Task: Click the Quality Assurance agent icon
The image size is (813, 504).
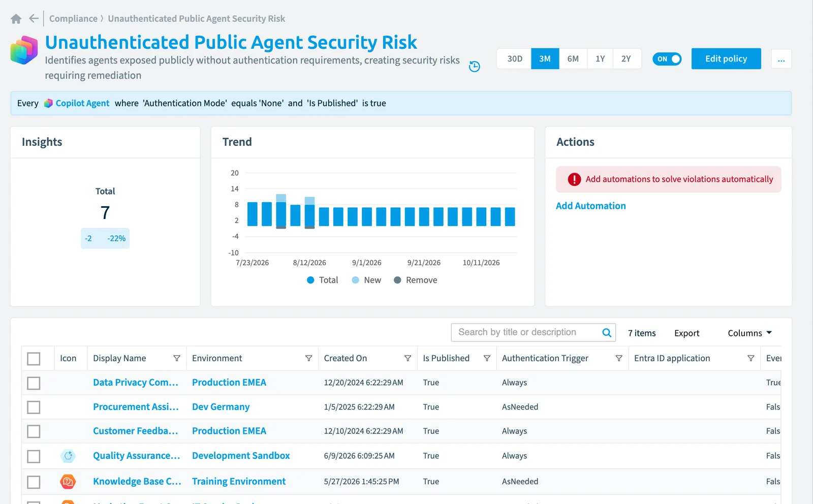Action: (x=68, y=456)
